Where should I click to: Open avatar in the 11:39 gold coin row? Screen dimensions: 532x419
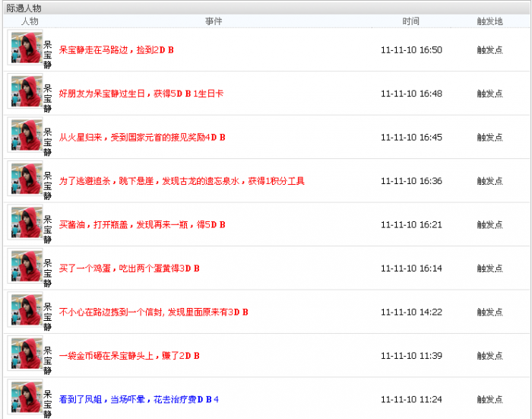tap(25, 354)
